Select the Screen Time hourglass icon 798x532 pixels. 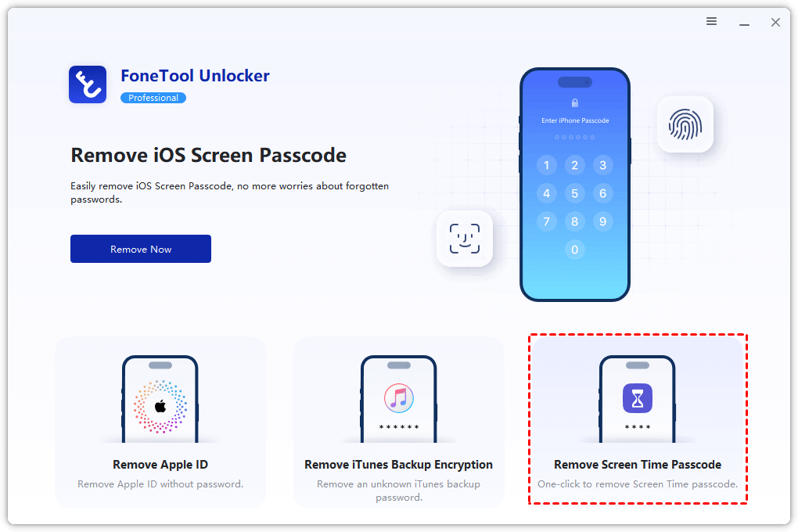[637, 398]
